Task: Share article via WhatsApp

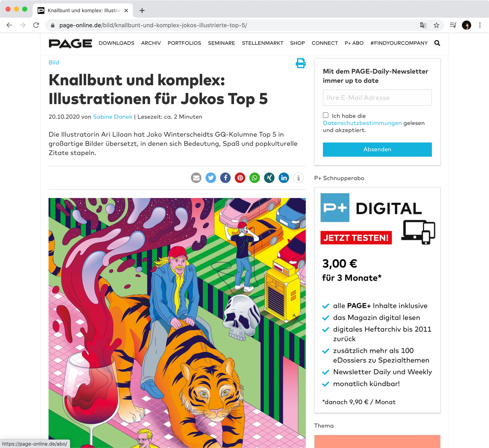Action: click(x=255, y=178)
